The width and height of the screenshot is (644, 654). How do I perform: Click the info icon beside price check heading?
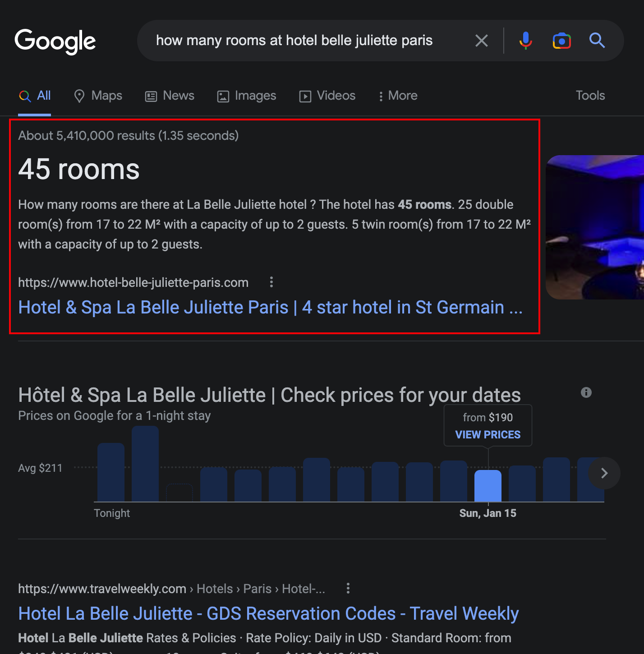tap(586, 392)
